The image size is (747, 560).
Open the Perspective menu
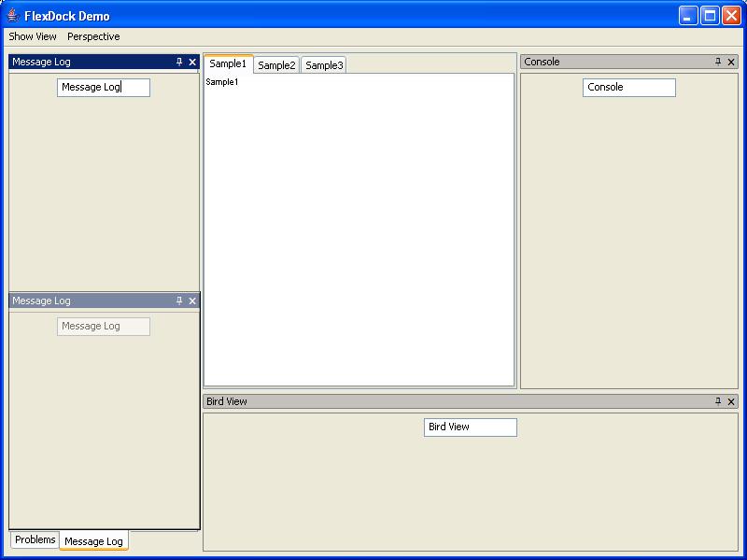(x=93, y=36)
